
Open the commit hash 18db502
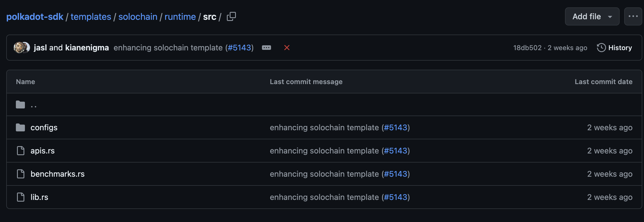[527, 48]
